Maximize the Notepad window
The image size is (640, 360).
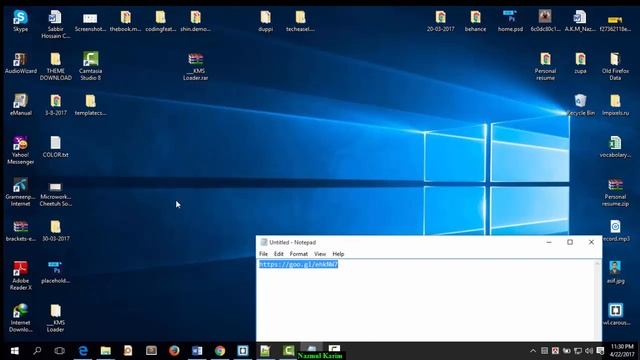pos(570,242)
